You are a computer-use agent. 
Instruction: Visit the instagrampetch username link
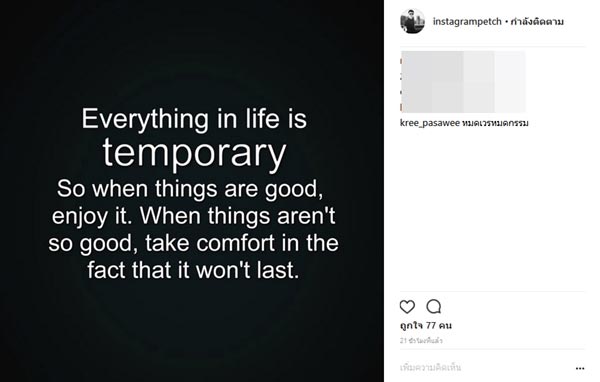click(467, 21)
